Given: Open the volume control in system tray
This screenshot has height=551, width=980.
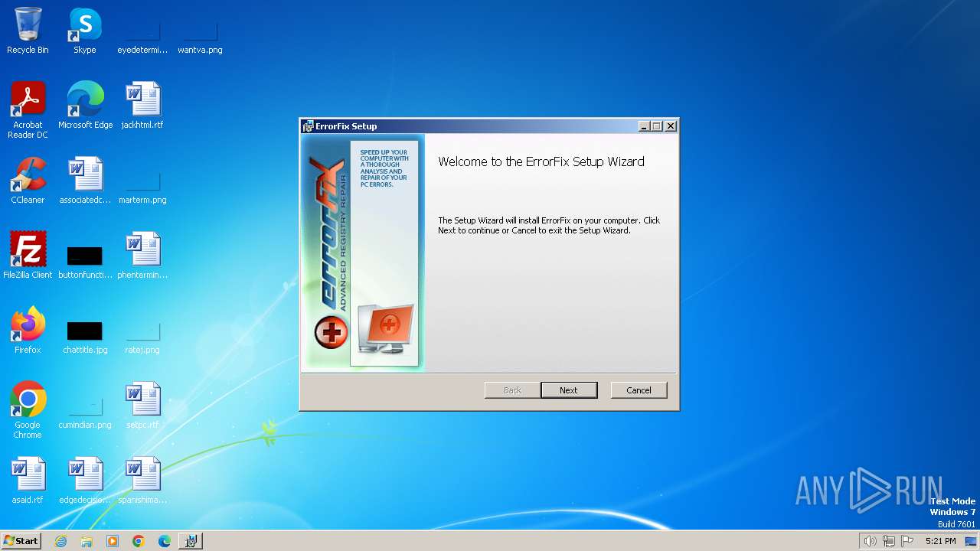Looking at the screenshot, I should (x=870, y=541).
